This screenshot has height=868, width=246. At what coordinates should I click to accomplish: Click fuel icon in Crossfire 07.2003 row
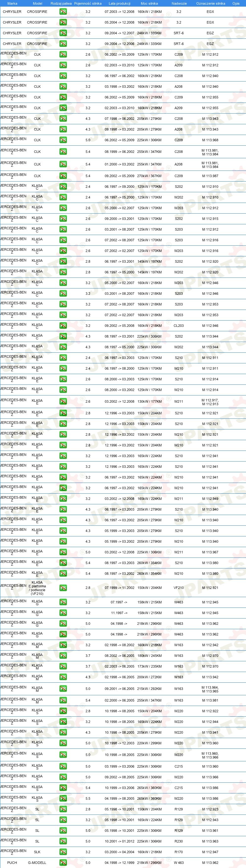(x=63, y=11)
